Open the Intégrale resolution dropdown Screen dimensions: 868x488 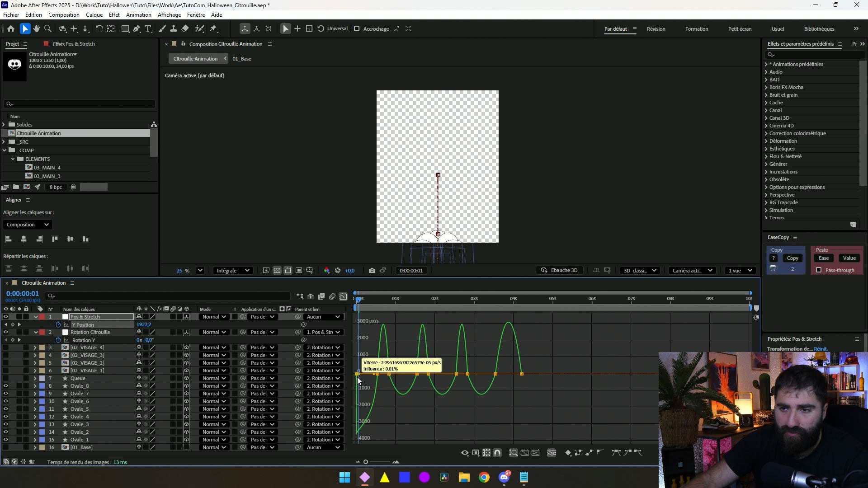pos(233,271)
